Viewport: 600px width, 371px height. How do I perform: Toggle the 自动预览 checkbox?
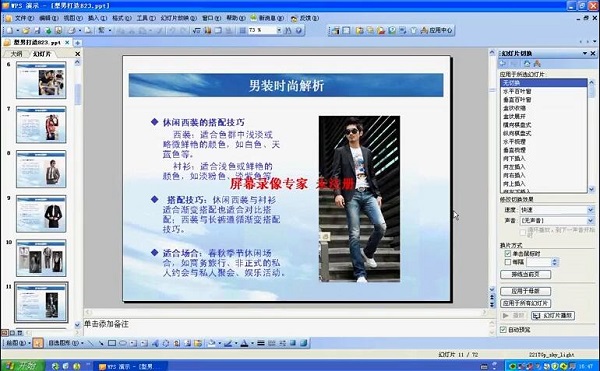[x=503, y=329]
